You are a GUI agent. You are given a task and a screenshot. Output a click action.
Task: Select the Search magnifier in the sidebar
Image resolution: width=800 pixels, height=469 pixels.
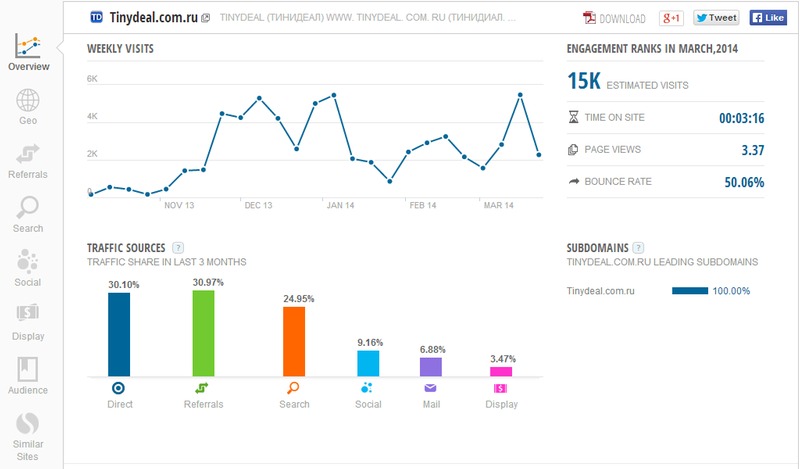(x=28, y=207)
